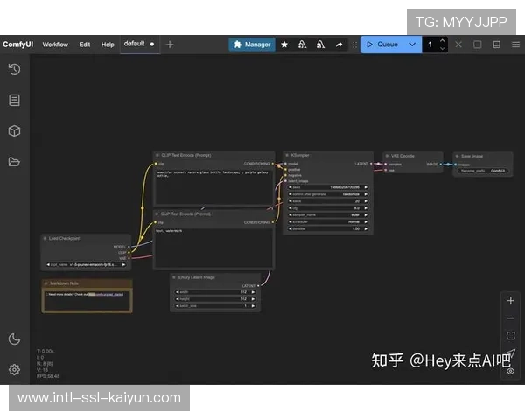Click the fit view icon on canvas
Viewport: 525px width, 420px height.
coord(511,335)
